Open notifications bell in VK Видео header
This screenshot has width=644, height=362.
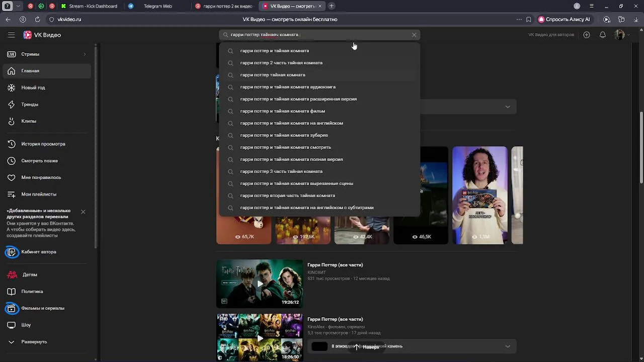click(x=603, y=35)
